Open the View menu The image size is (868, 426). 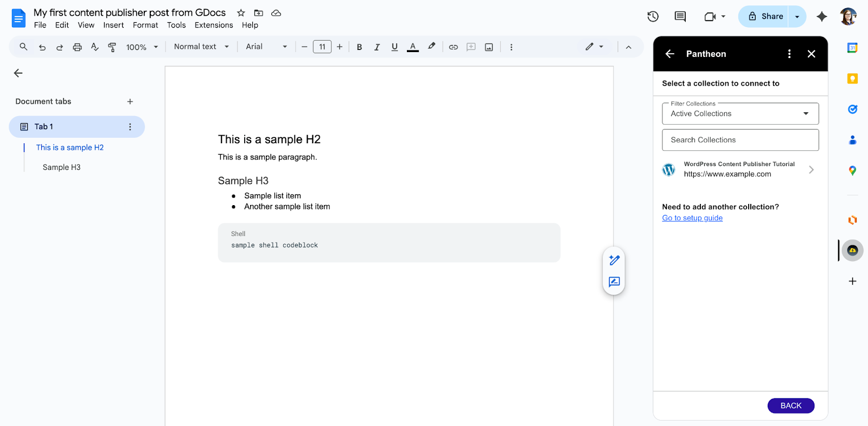click(86, 25)
